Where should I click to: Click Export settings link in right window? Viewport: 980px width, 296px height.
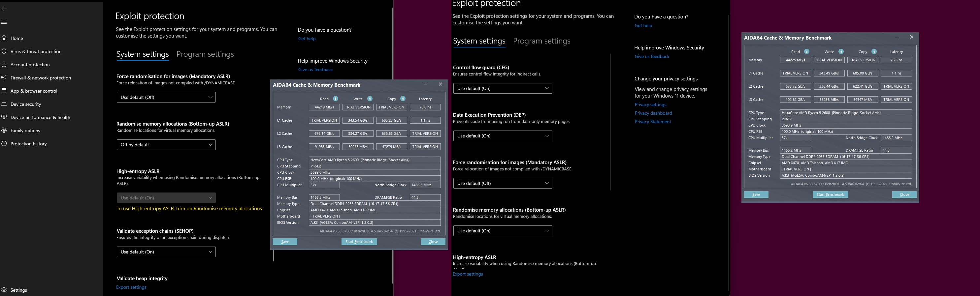point(468,274)
